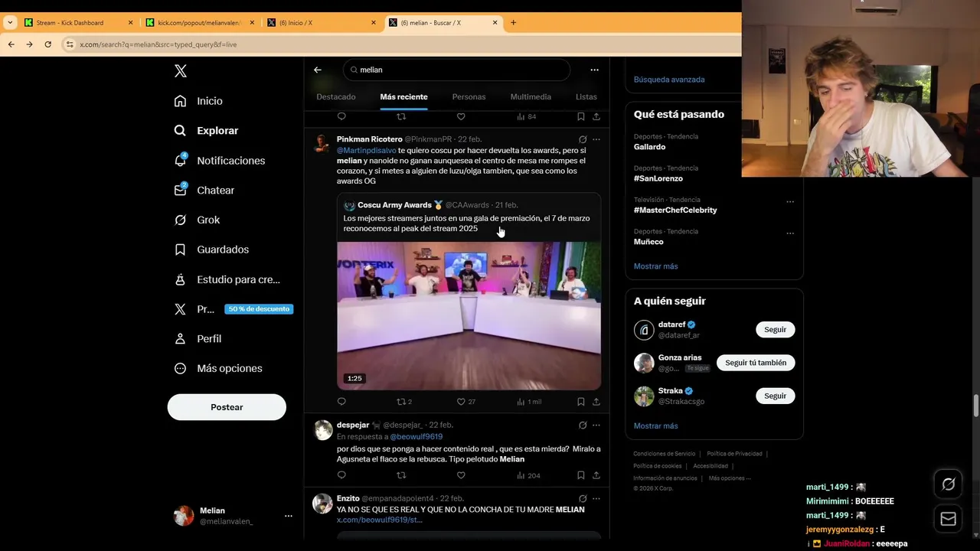
Task: Open options for MasterChefCelebrity trend
Action: coord(790,201)
